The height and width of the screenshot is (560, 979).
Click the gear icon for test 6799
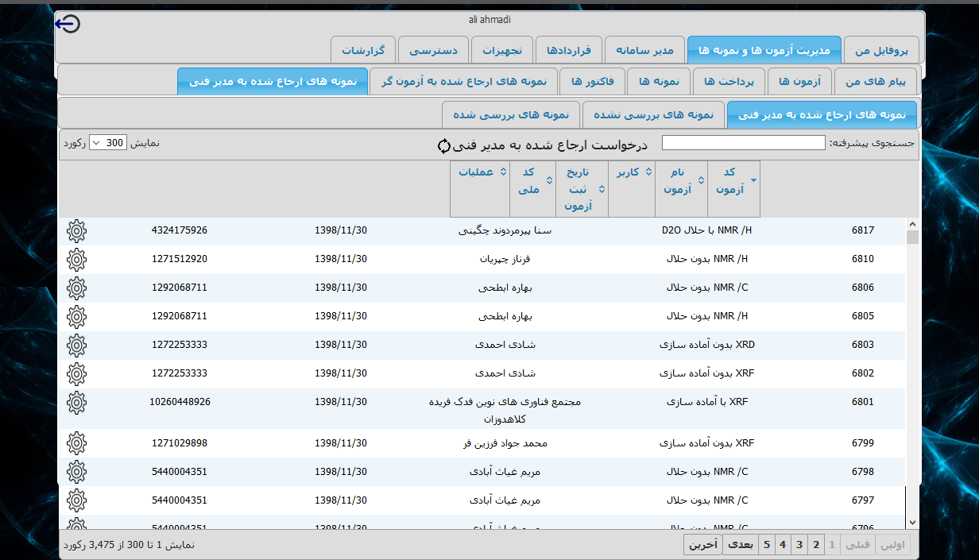76,443
